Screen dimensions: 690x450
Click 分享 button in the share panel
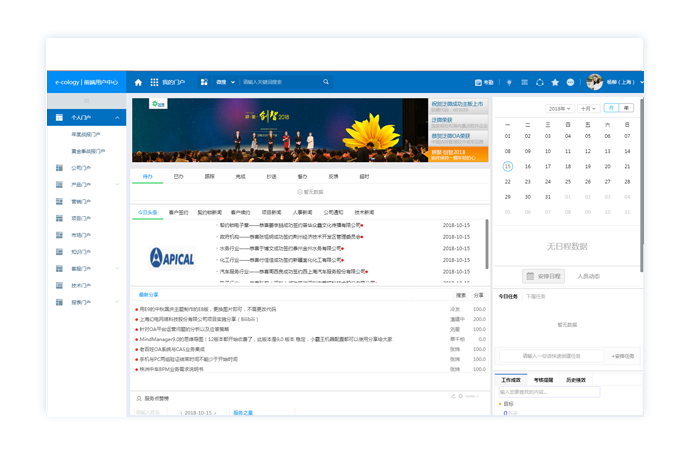pyautogui.click(x=478, y=295)
